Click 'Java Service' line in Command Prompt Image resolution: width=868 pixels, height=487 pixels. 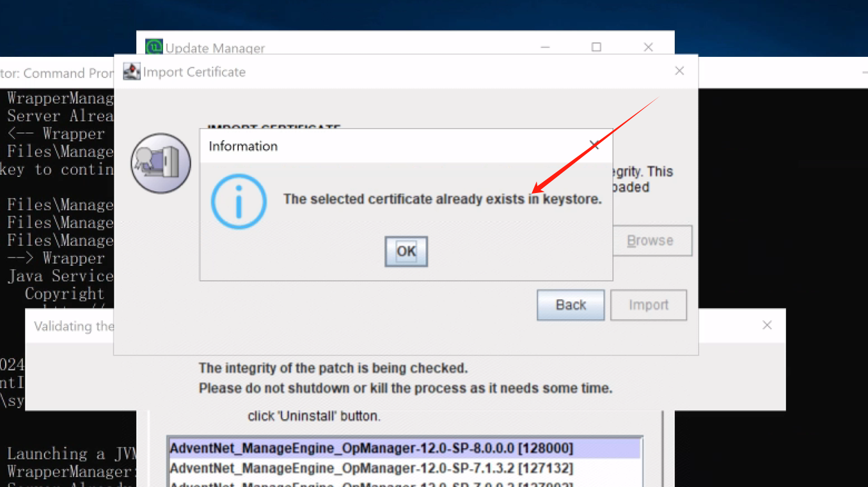click(x=60, y=276)
